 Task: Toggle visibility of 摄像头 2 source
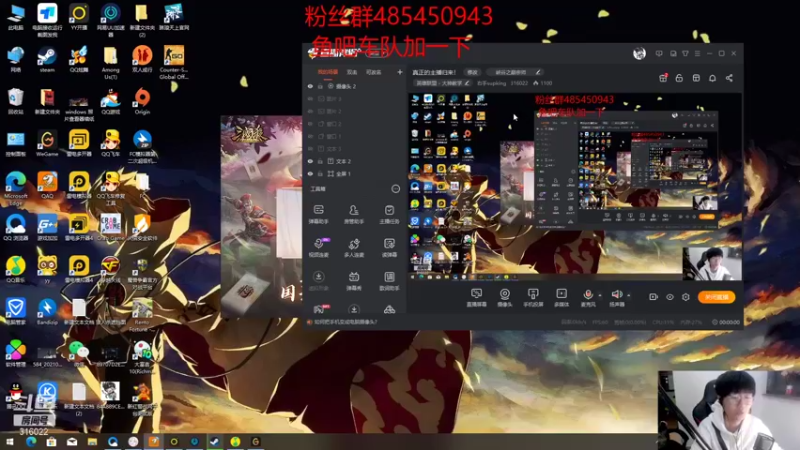pos(310,86)
